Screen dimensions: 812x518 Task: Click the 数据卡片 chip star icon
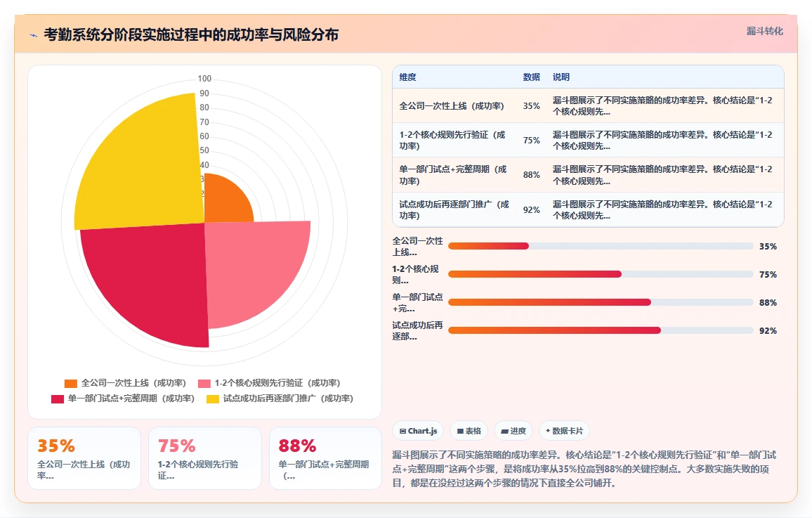(x=548, y=430)
